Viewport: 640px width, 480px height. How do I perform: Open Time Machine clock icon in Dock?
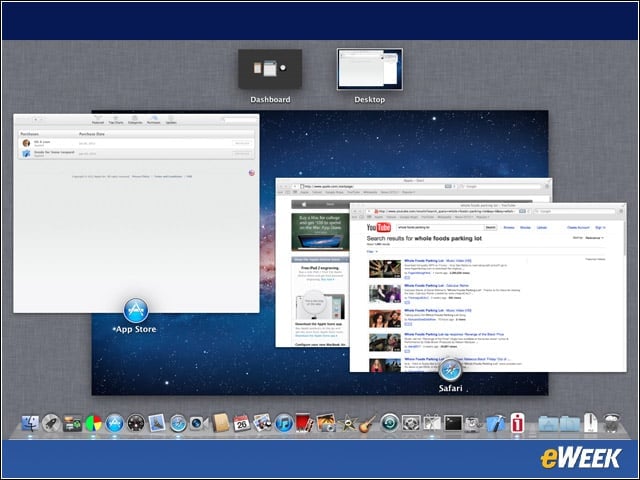point(390,424)
